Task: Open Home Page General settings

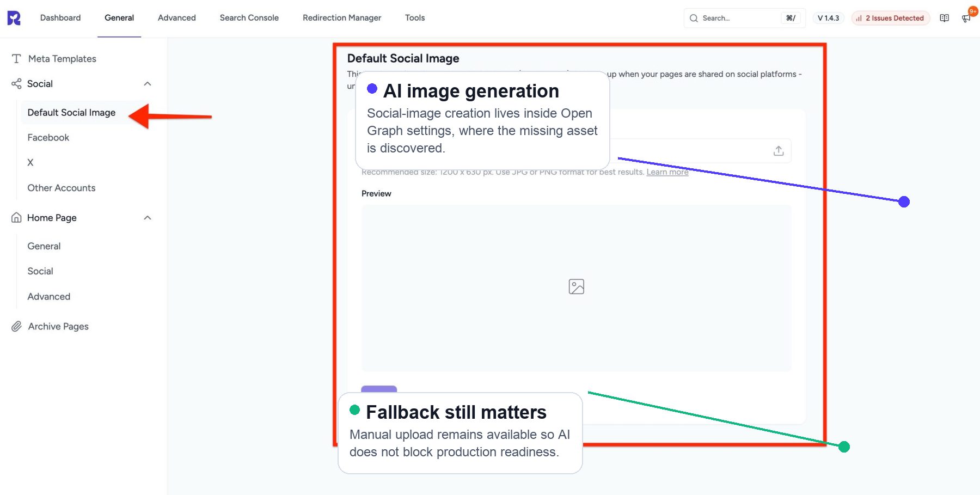Action: point(44,246)
